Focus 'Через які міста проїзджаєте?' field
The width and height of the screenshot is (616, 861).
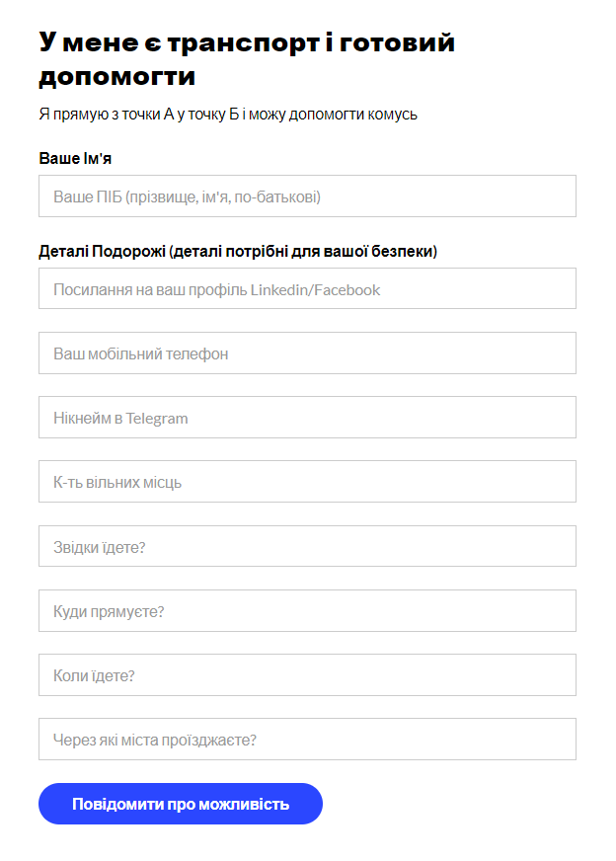click(x=307, y=740)
